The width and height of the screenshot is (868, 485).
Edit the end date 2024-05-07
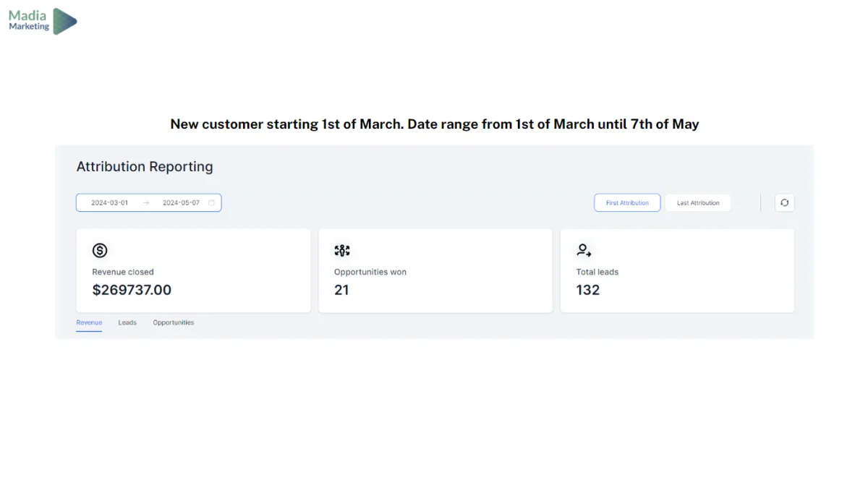tap(181, 203)
